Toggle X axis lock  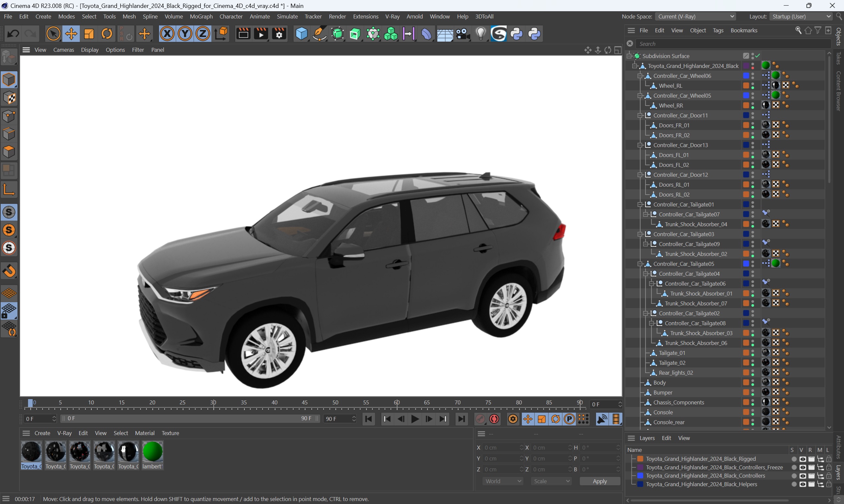[167, 34]
